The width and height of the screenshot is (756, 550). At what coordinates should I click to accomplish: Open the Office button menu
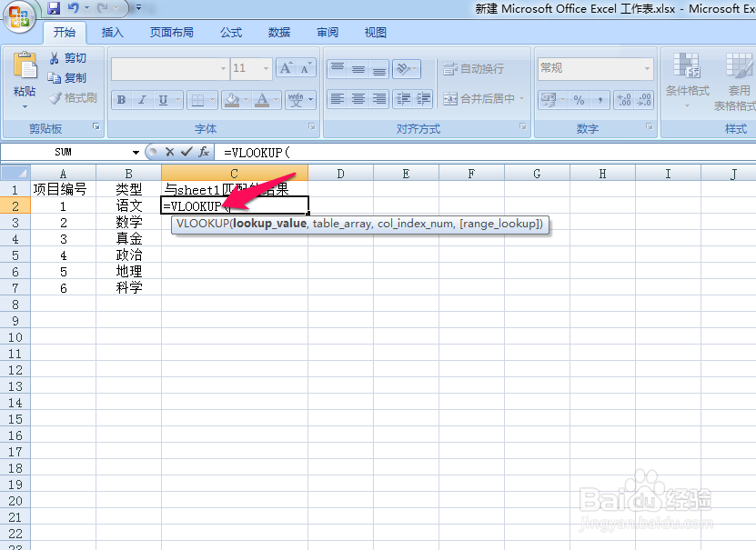pyautogui.click(x=18, y=17)
